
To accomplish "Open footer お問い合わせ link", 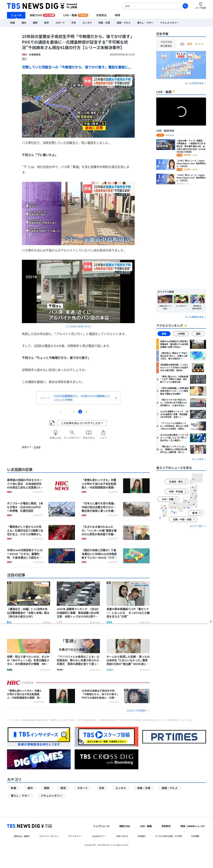I will click(x=122, y=836).
